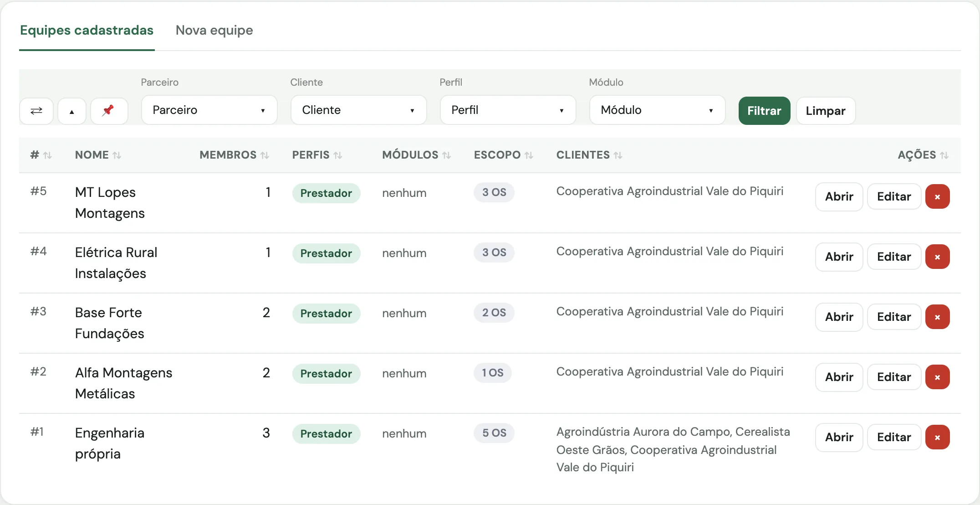Apply filters with the Filtrar button

pos(764,111)
